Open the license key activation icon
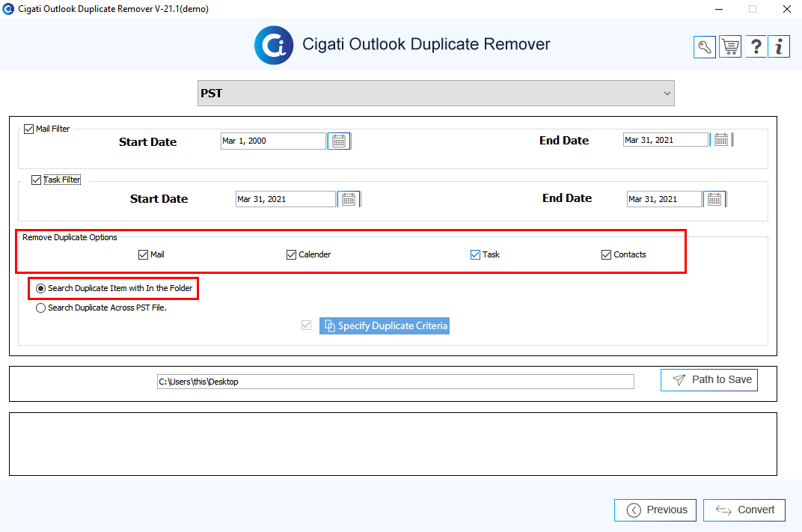The height and width of the screenshot is (532, 802). coord(704,47)
